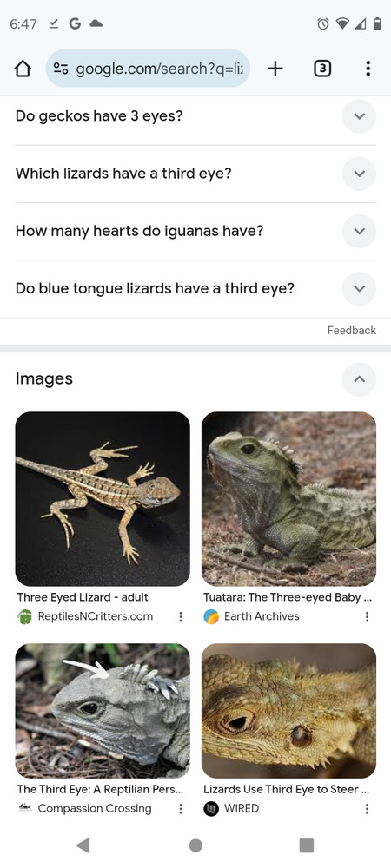The height and width of the screenshot is (868, 391).
Task: Open the Tuatara Three-eyed Baby image
Action: coord(288,499)
